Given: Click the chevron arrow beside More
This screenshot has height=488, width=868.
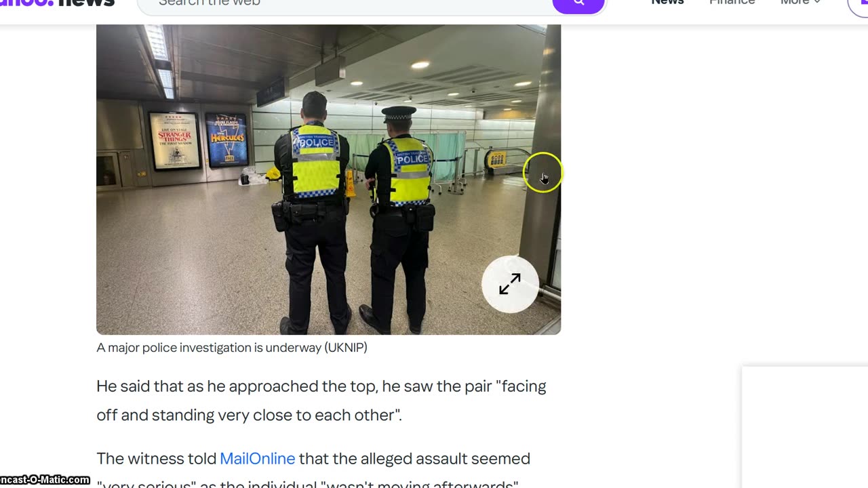Looking at the screenshot, I should coord(817,3).
